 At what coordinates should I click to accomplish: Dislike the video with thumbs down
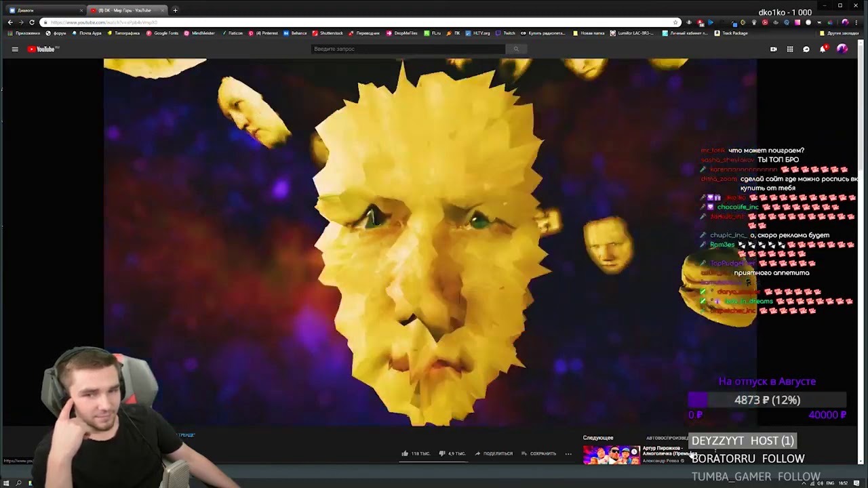pos(452,453)
